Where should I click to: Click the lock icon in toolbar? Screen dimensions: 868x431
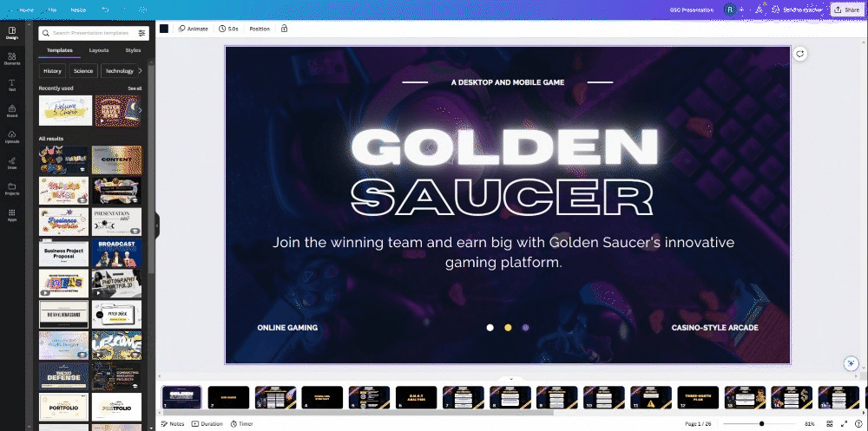pyautogui.click(x=284, y=29)
